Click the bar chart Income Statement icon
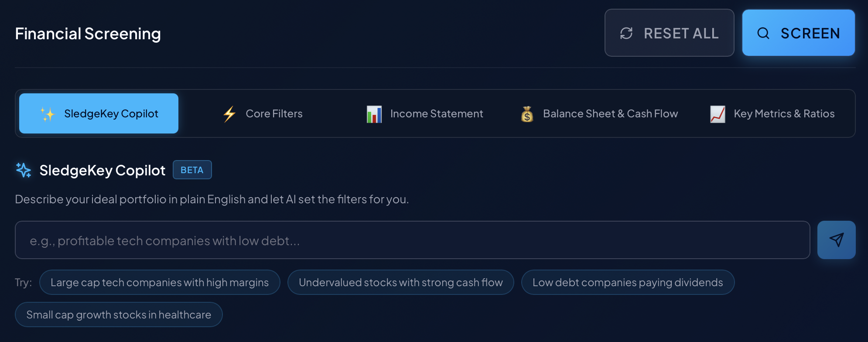 tap(374, 114)
